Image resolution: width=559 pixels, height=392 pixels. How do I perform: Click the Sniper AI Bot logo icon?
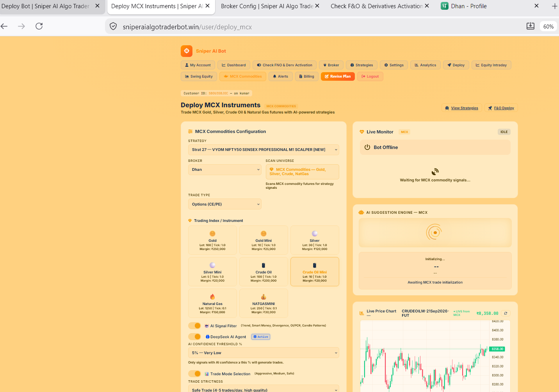pos(187,51)
